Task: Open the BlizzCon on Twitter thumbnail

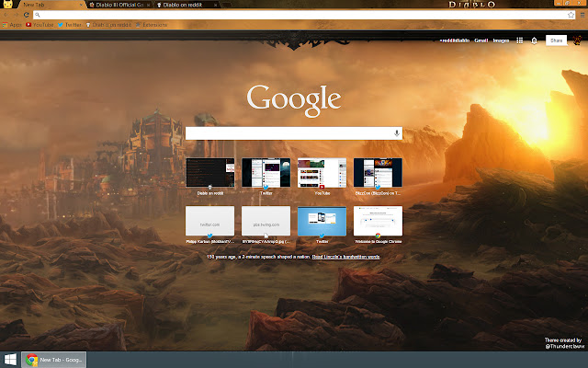Action: 378,173
